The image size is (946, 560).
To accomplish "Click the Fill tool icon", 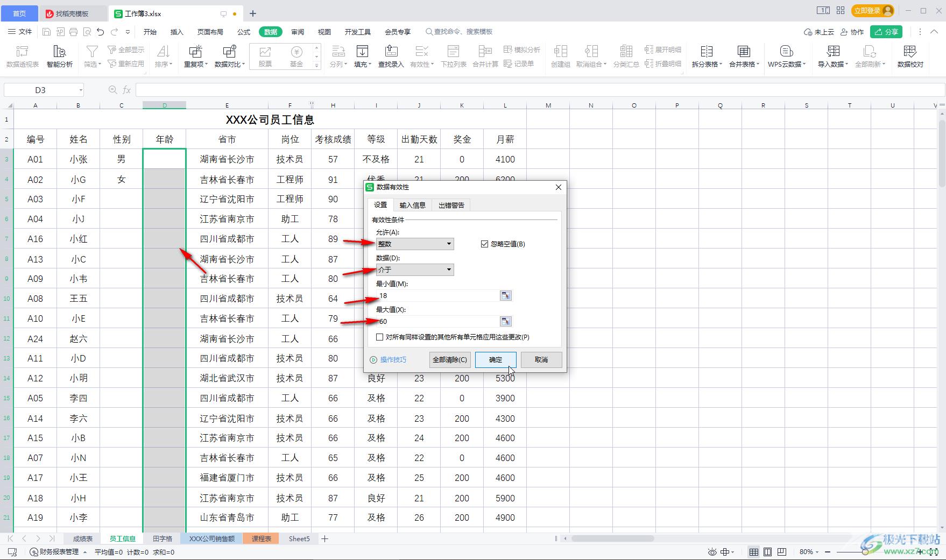I will pos(362,52).
